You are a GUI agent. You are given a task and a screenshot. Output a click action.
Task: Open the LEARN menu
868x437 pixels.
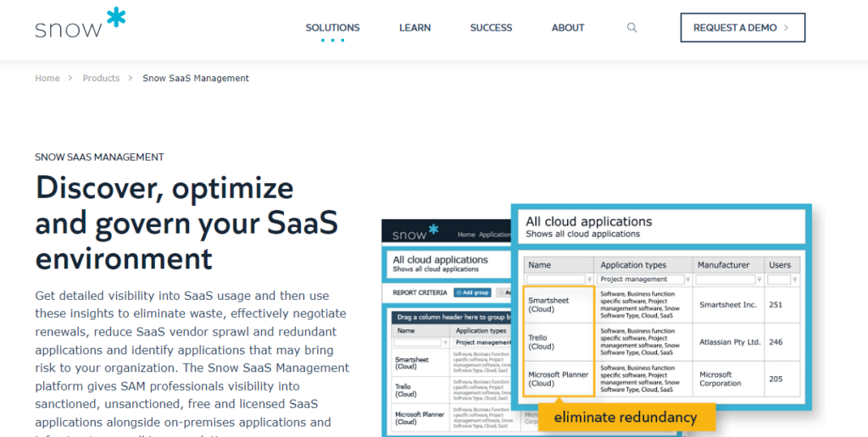click(x=415, y=28)
